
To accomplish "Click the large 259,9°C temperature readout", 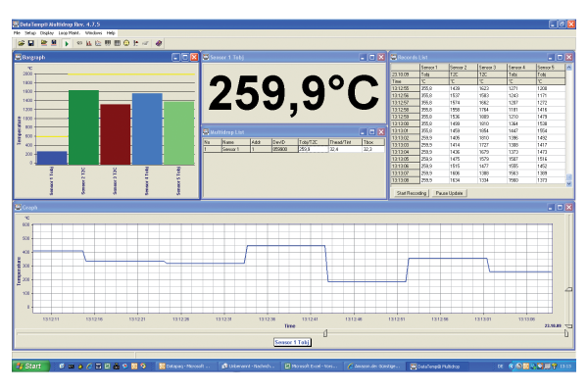I will (294, 93).
